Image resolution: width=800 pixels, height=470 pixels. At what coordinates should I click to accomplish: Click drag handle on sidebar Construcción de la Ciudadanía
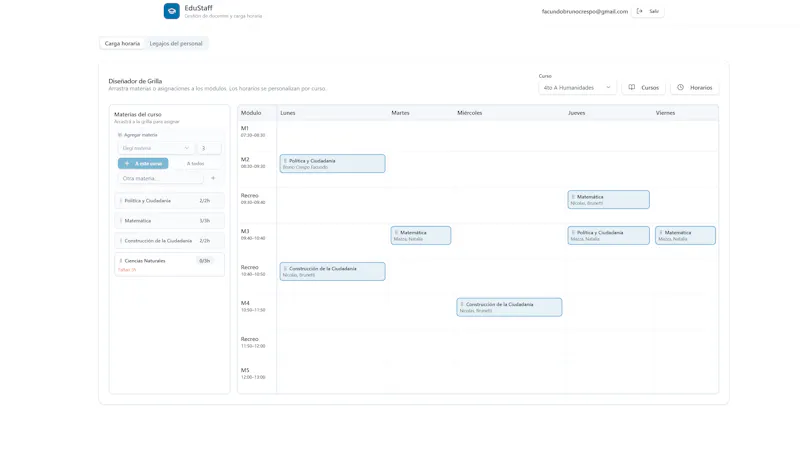(121, 241)
